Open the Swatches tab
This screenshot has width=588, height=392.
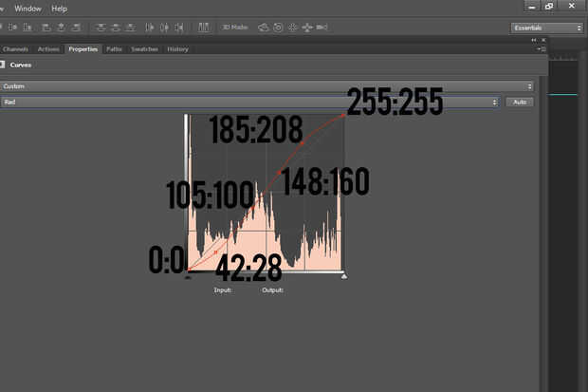pos(144,49)
